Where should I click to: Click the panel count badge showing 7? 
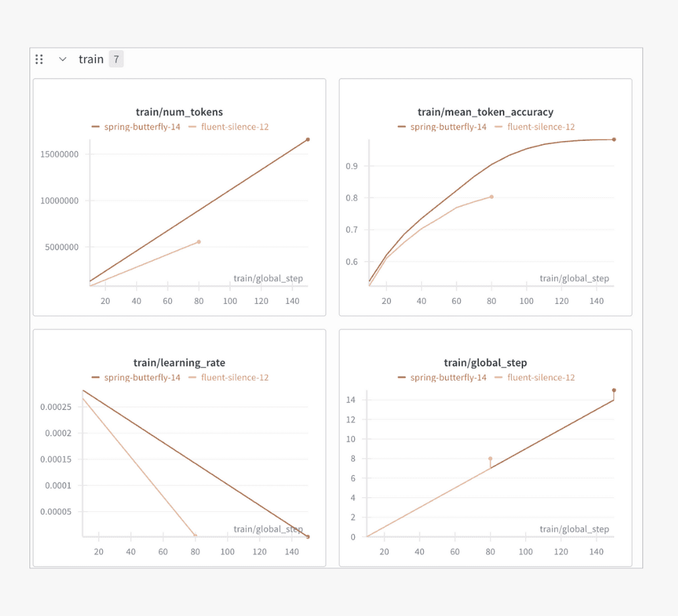(x=116, y=59)
